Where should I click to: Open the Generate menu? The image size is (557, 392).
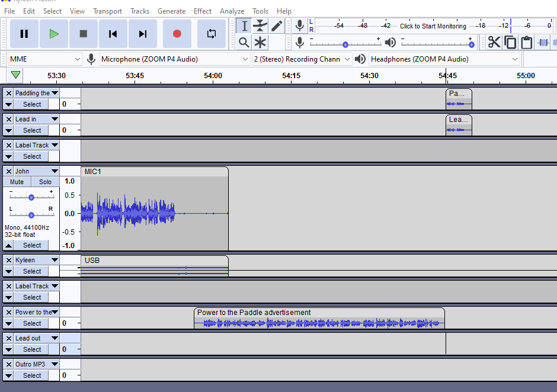172,11
